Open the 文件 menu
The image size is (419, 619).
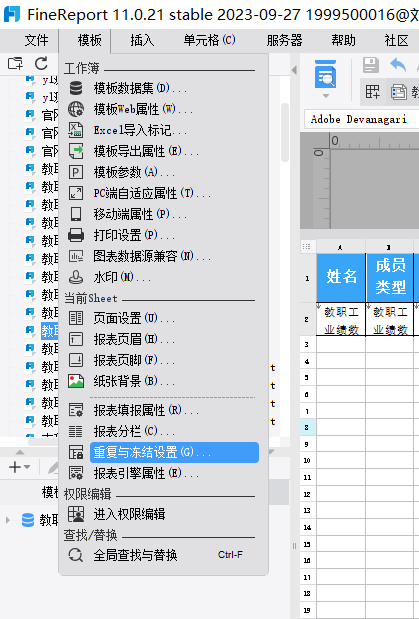[x=36, y=40]
